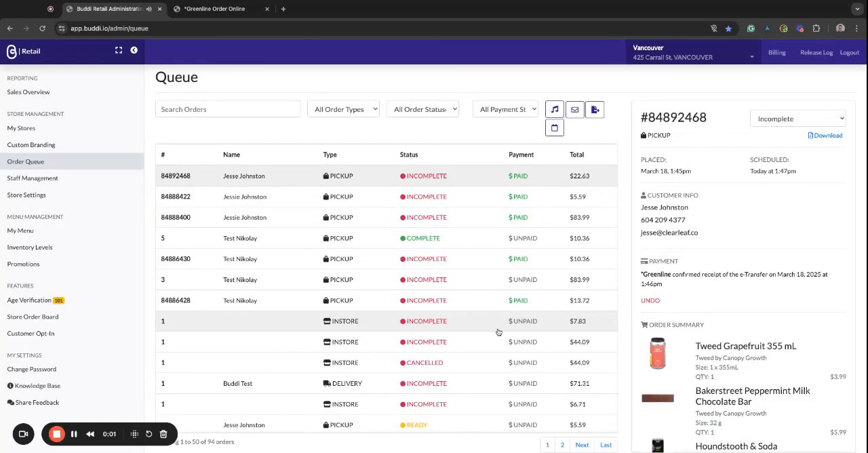This screenshot has width=868, height=453.
Task: Click the Bakerstreet Peppermint chocolate bar thumbnail
Action: (x=658, y=398)
